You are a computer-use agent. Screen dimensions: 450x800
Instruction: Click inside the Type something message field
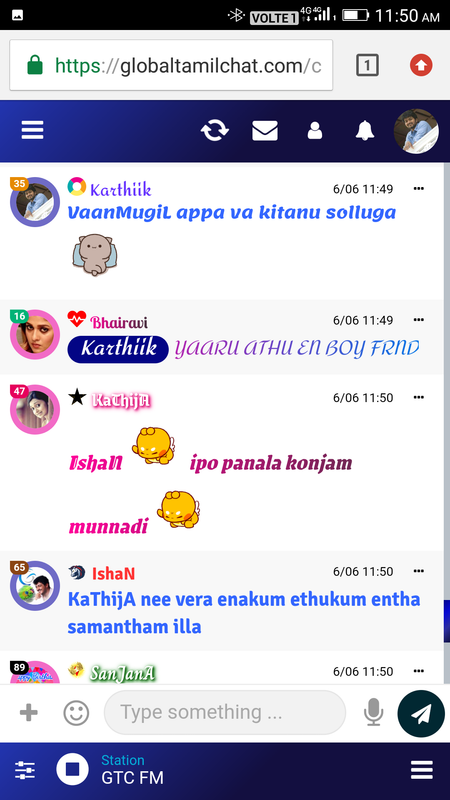[x=225, y=712]
